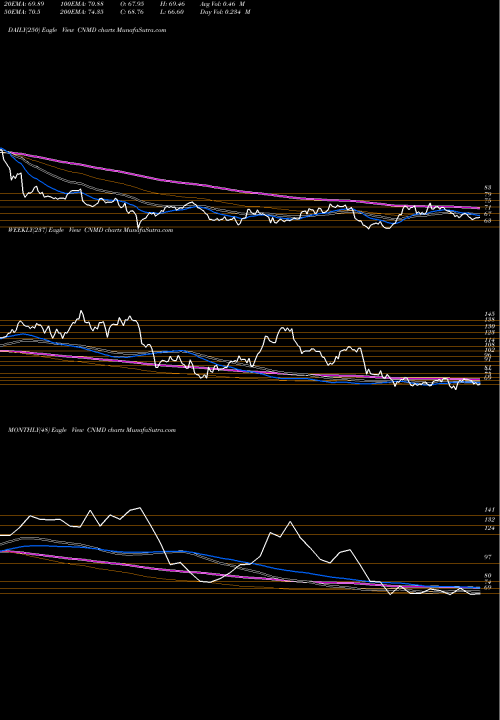Click the high price H: 69.46

coord(172,4)
